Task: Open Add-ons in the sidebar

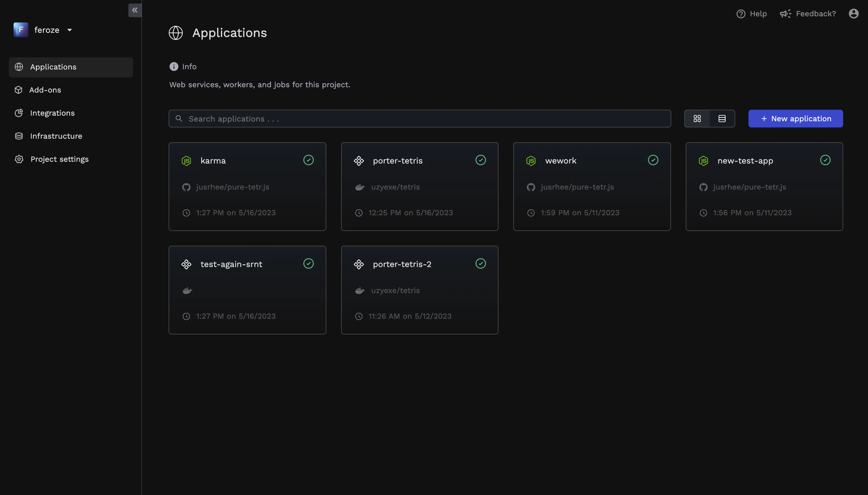Action: click(45, 90)
